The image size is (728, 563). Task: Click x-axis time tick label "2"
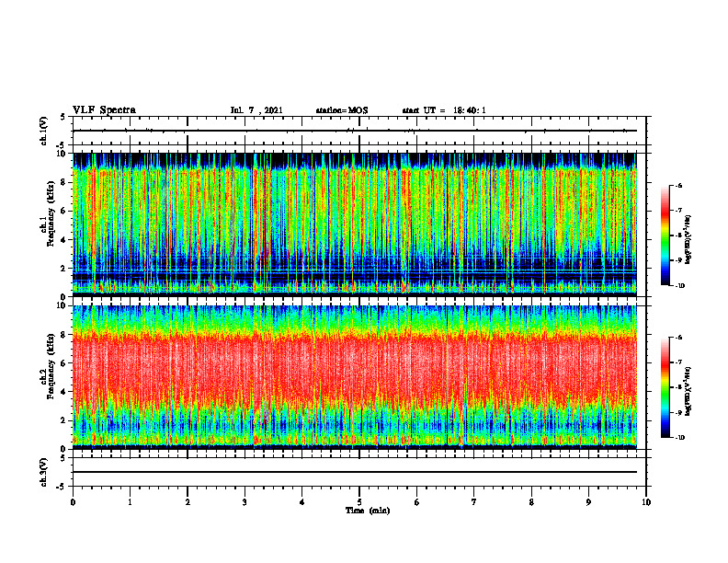click(x=188, y=502)
